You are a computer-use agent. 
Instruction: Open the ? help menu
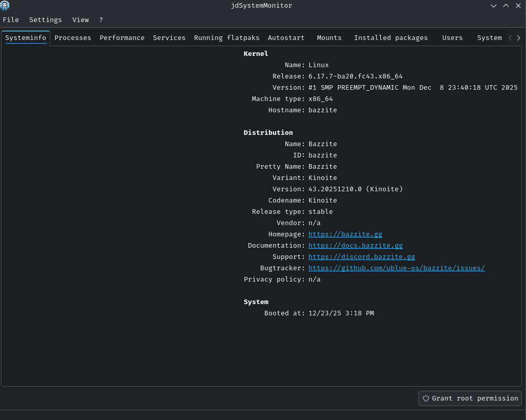point(101,19)
